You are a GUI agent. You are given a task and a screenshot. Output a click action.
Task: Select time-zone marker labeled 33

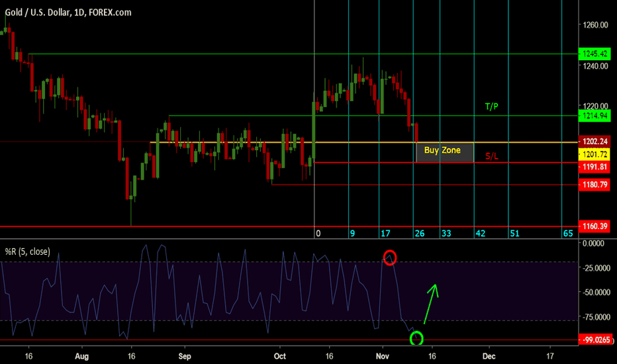[x=446, y=234]
